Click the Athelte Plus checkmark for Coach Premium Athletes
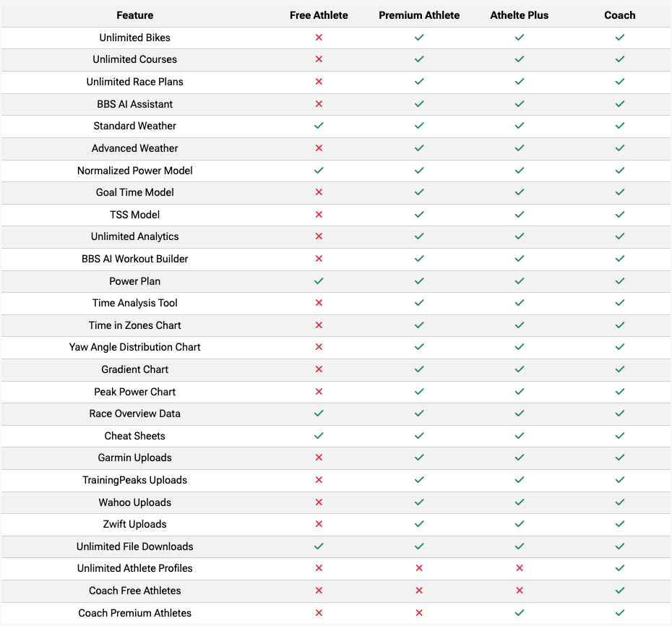 pos(519,613)
